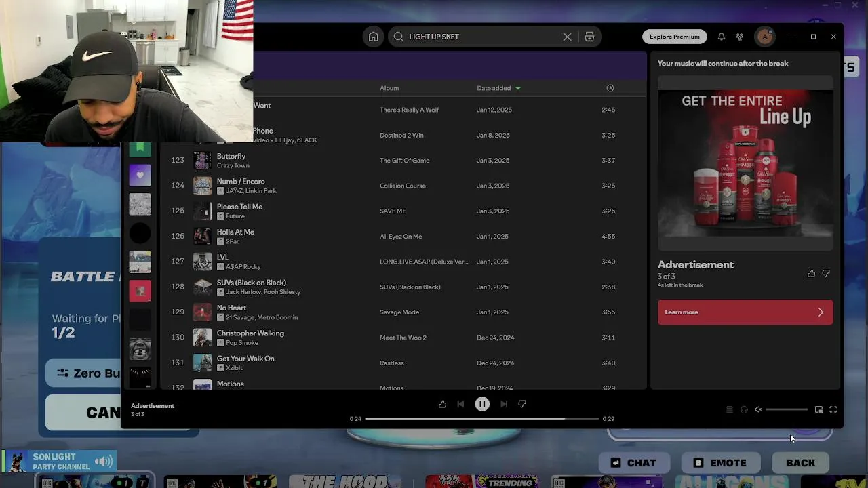The height and width of the screenshot is (488, 868).
Task: Skip to previous track
Action: [460, 404]
